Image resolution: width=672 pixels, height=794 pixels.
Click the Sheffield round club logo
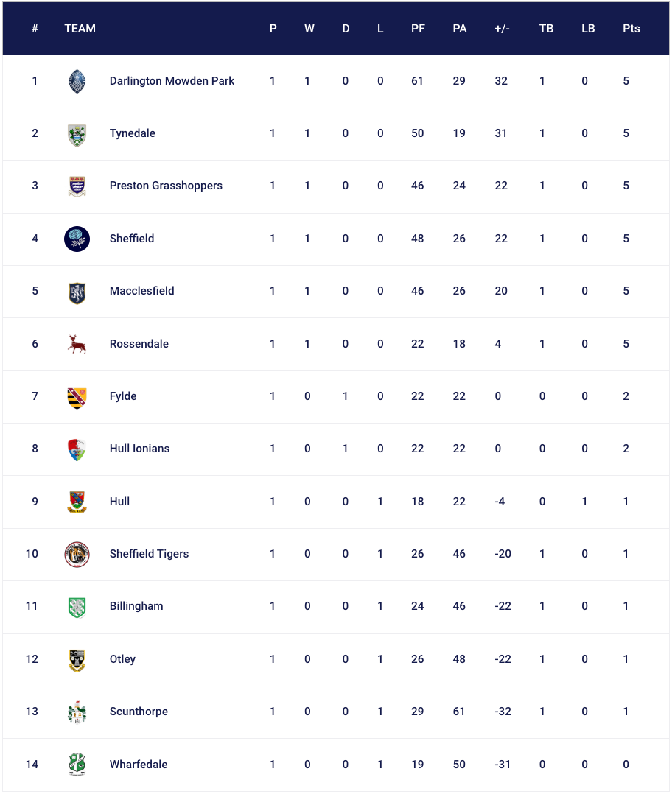pos(77,239)
